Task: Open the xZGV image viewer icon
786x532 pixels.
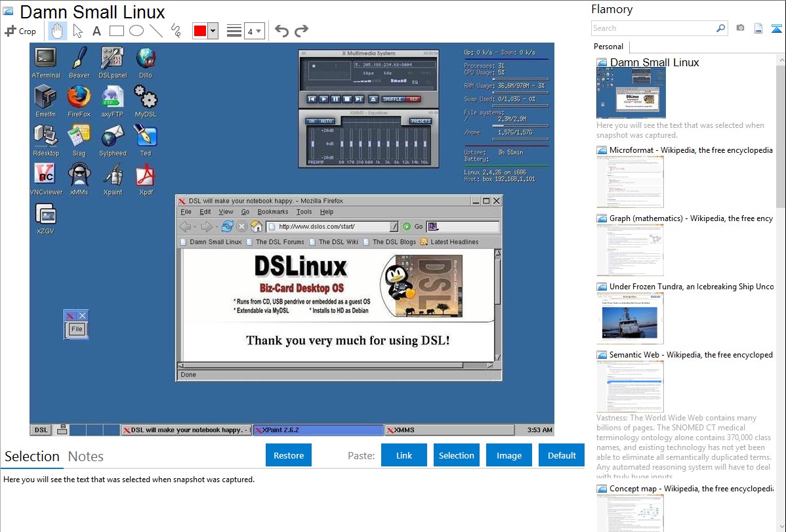Action: coord(46,219)
